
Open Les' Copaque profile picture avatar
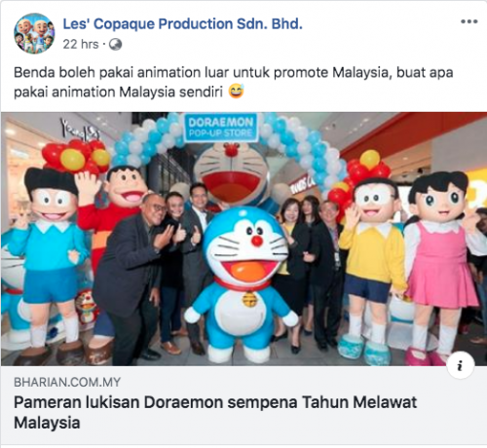coord(34,33)
